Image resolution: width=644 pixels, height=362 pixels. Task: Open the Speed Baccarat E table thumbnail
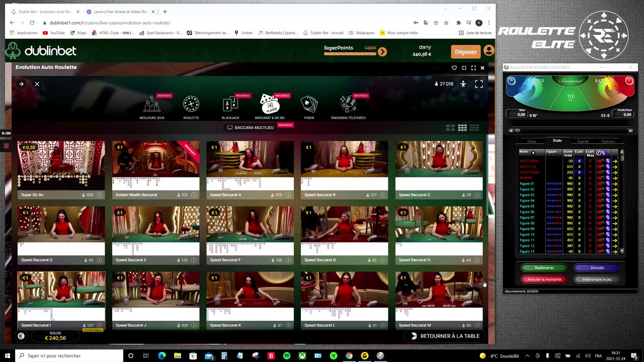[x=155, y=235]
